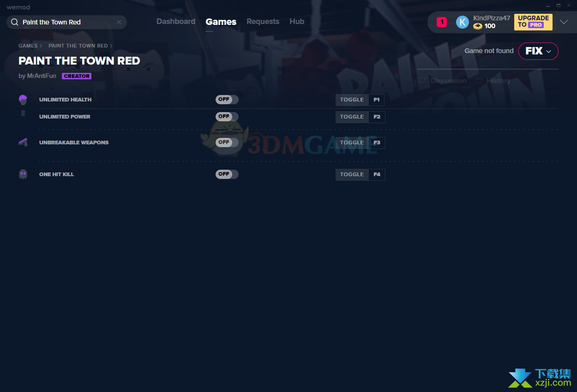Select the Games tab
Viewport: 577px width, 392px height.
(221, 22)
